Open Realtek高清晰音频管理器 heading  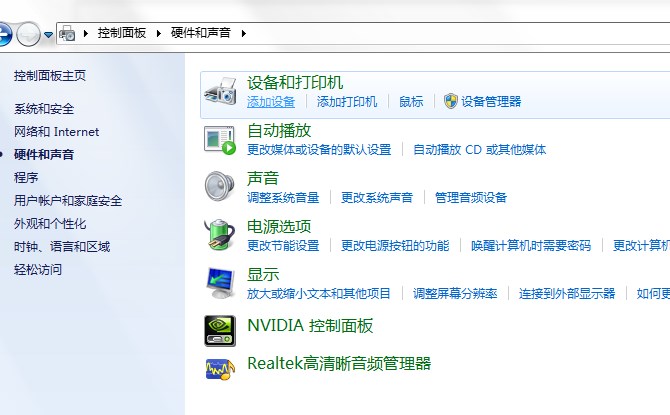339,363
